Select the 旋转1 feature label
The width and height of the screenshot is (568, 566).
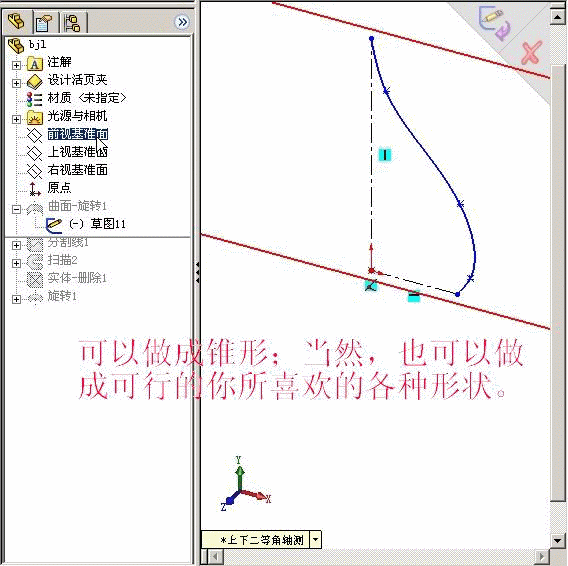tap(62, 296)
